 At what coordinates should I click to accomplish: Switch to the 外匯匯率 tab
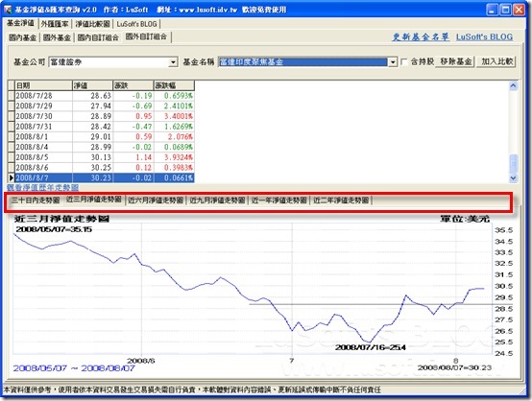tap(55, 24)
